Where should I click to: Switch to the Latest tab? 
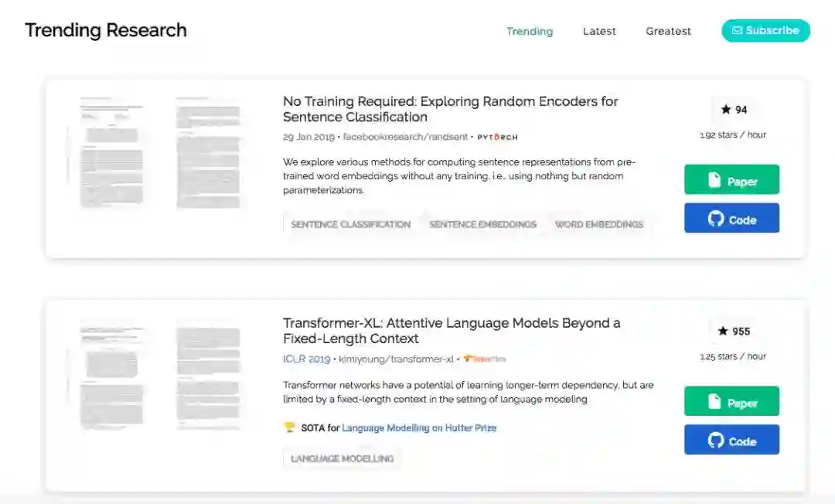point(599,32)
